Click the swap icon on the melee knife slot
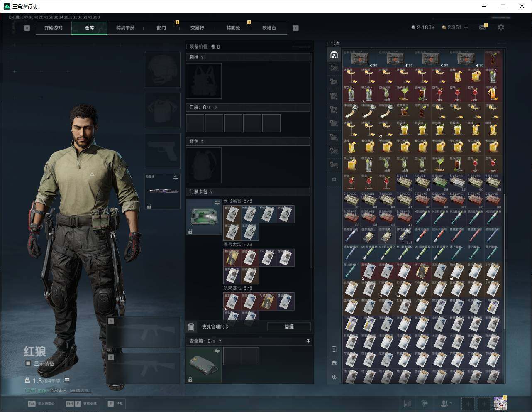The image size is (532, 412). point(176,178)
